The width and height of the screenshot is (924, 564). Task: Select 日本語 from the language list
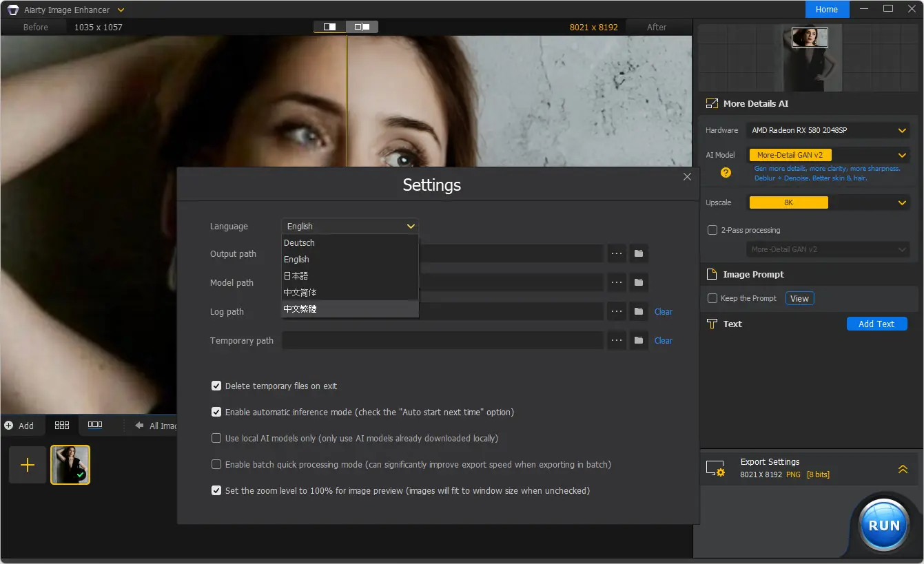tap(296, 275)
